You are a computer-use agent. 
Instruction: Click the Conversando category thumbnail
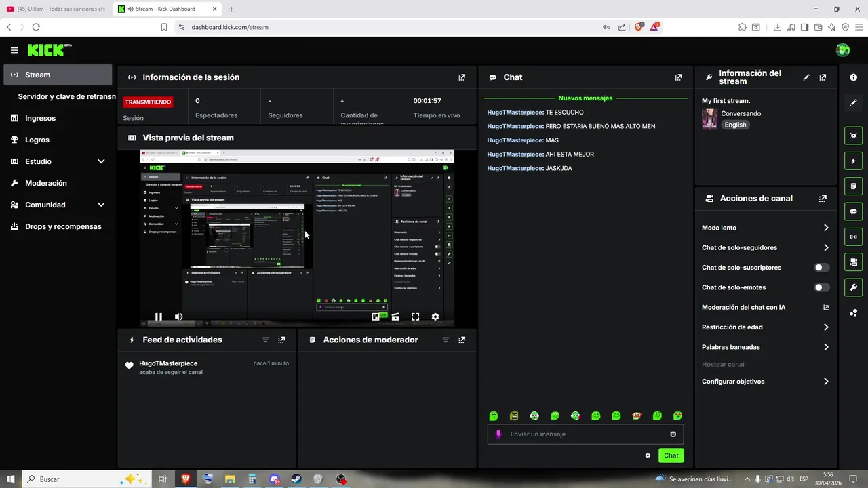[x=709, y=119]
